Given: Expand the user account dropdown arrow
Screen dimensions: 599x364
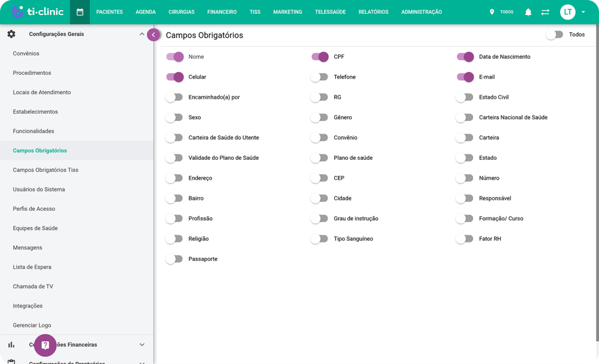Looking at the screenshot, I should 583,12.
